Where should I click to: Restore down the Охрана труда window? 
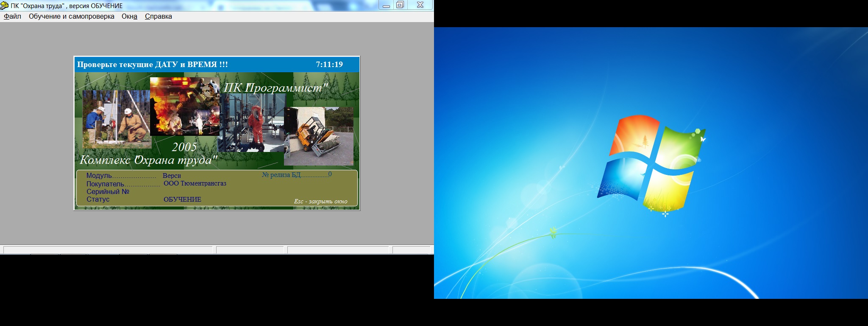click(400, 5)
